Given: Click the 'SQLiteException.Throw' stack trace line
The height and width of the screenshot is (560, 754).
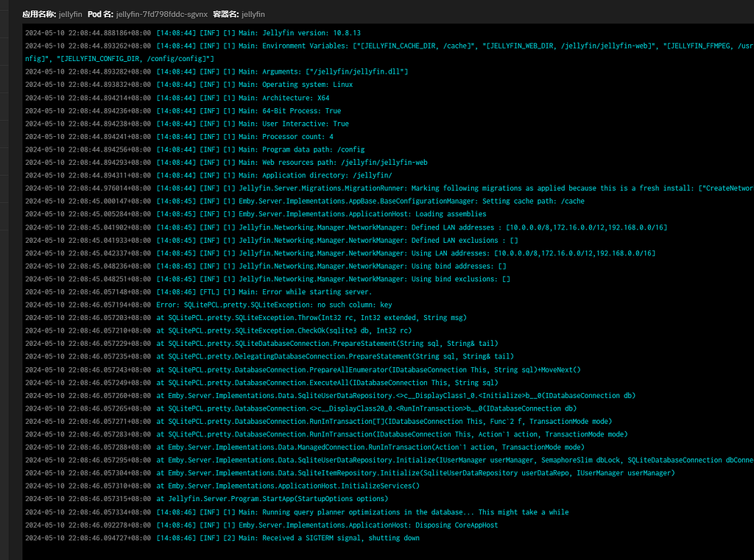Looking at the screenshot, I should (246, 318).
